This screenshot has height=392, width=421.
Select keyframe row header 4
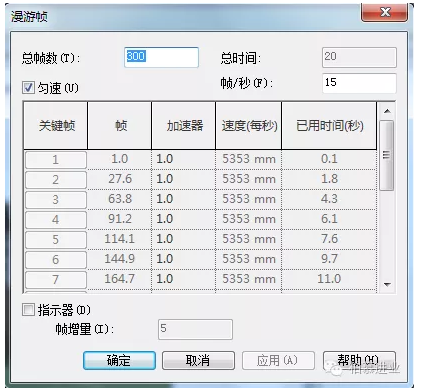pyautogui.click(x=56, y=220)
